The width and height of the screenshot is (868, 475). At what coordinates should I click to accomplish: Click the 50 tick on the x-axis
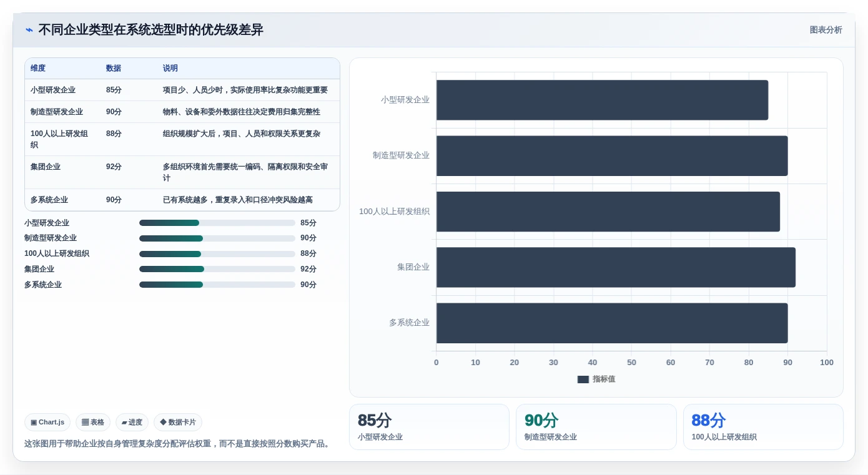631,363
